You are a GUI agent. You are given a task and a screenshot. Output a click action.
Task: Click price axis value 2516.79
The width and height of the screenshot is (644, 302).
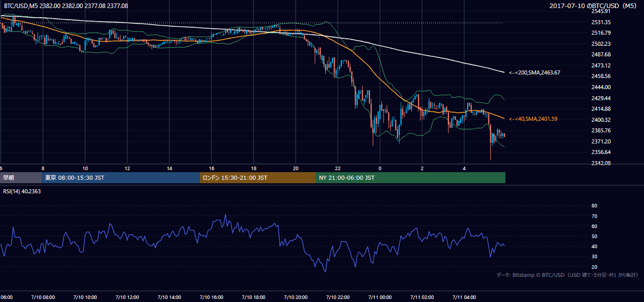601,33
